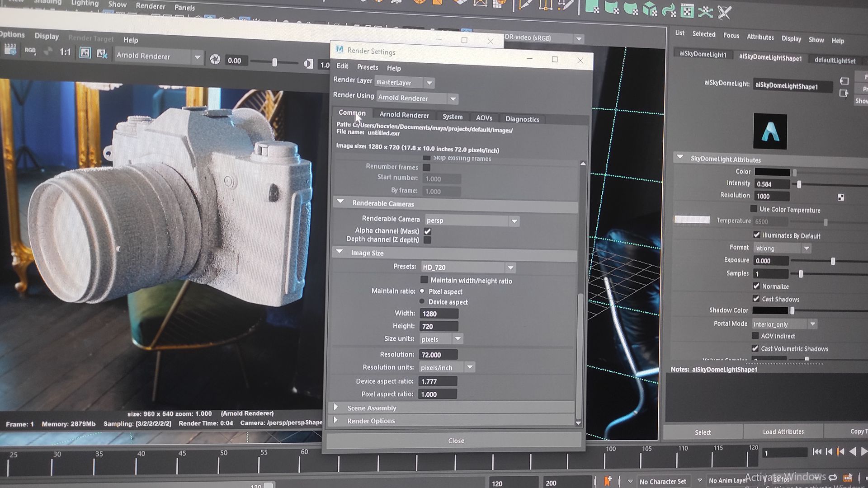Open Resolution units pixels/inch dropdown

click(447, 367)
